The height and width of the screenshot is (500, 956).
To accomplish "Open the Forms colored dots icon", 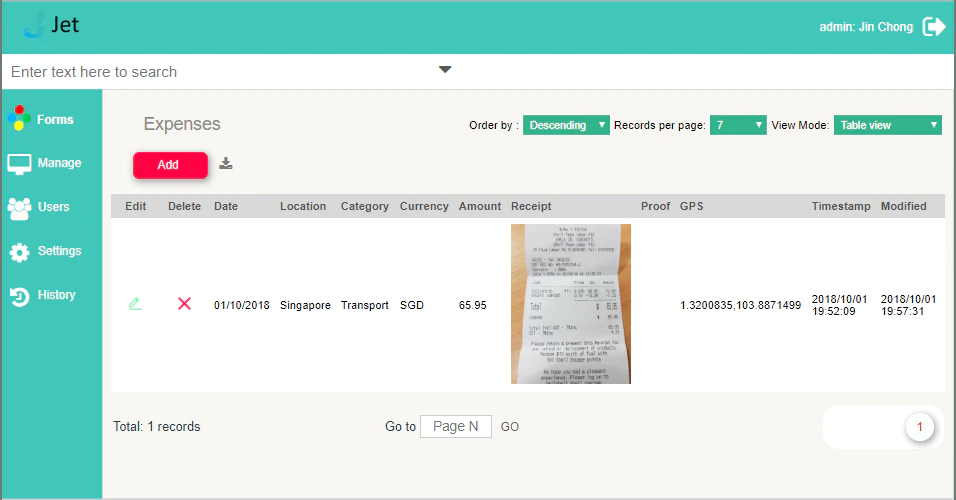I will tap(19, 118).
